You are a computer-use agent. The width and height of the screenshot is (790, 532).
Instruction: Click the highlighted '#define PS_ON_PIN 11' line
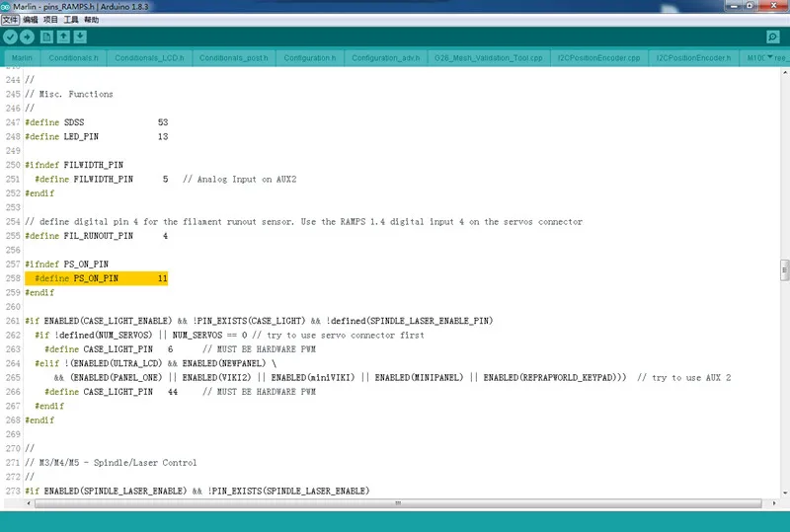pos(96,278)
